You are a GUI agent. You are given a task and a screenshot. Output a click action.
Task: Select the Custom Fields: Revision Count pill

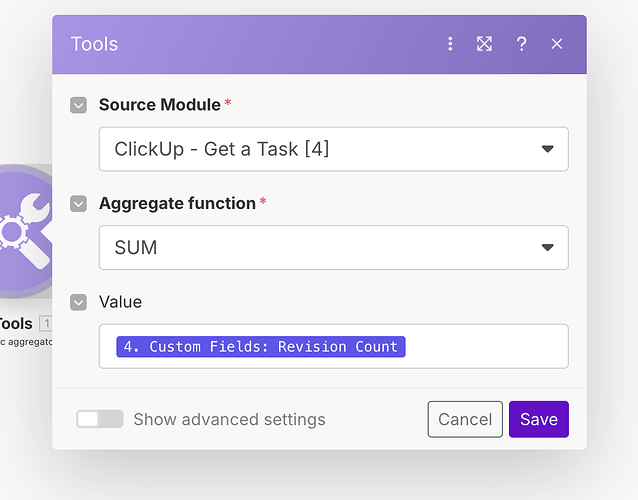pos(261,346)
